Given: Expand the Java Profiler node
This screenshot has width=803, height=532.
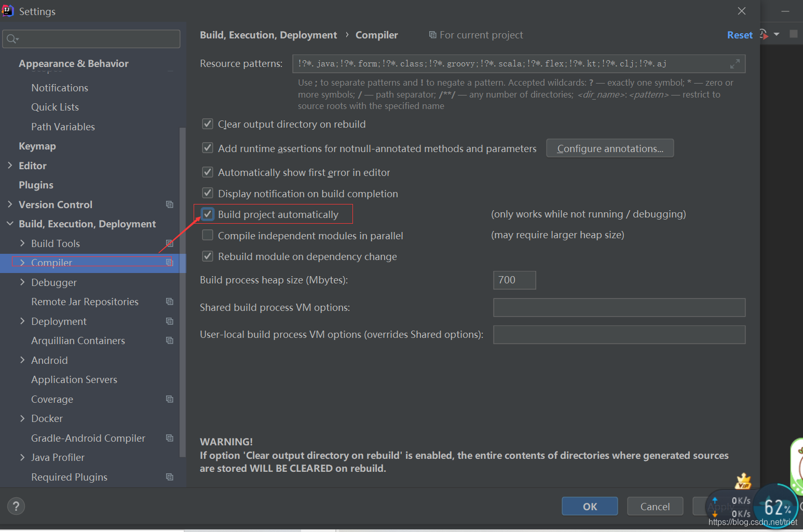Looking at the screenshot, I should tap(22, 457).
